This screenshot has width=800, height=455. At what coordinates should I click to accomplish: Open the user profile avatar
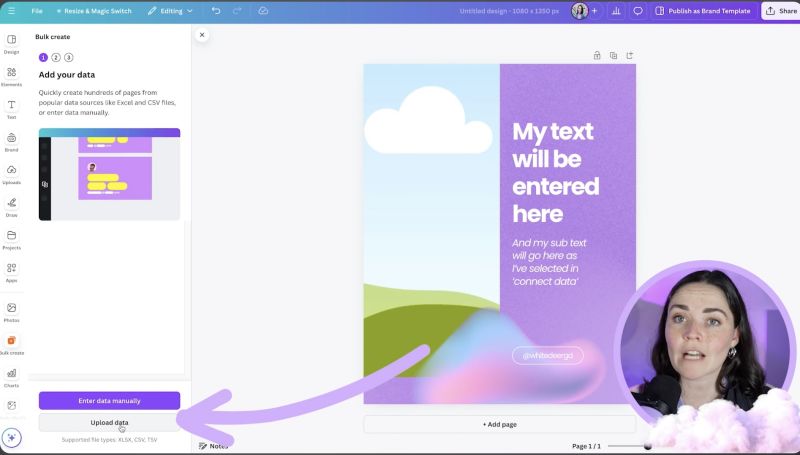pos(579,11)
